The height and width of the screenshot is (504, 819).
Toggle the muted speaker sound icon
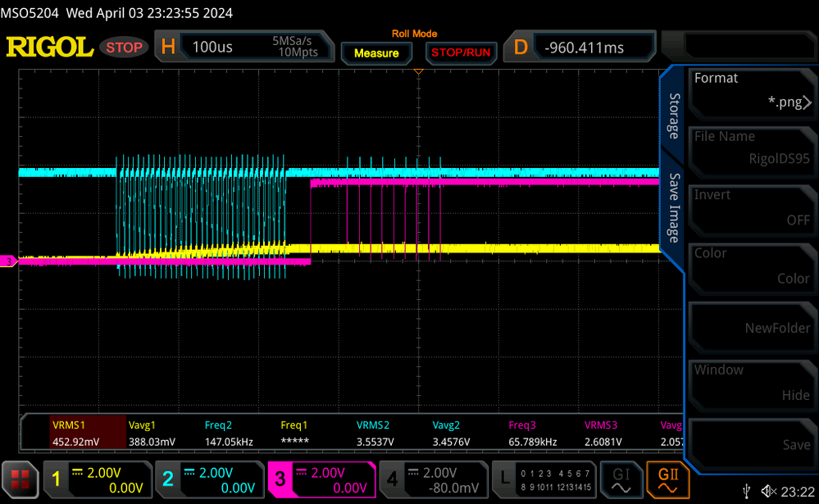(x=769, y=491)
